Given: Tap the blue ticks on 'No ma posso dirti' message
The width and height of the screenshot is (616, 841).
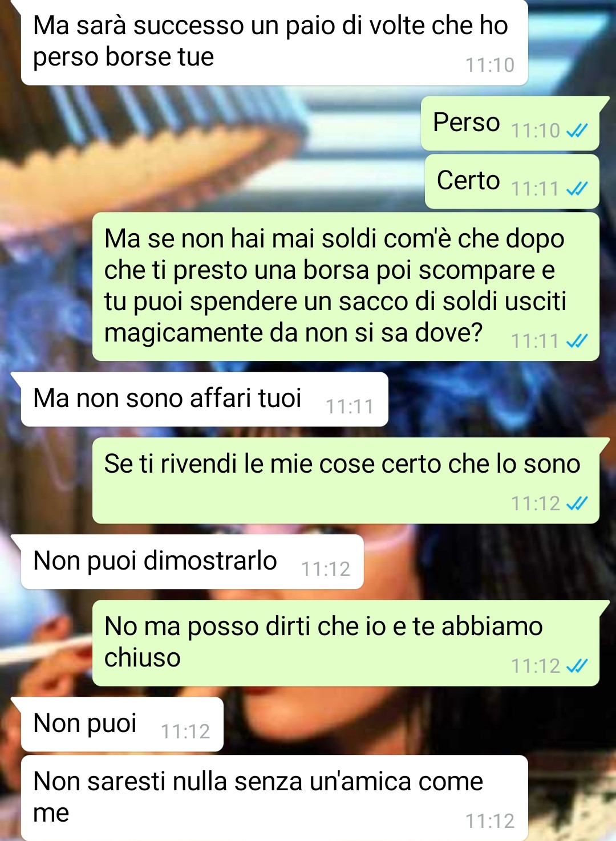Looking at the screenshot, I should (x=577, y=666).
